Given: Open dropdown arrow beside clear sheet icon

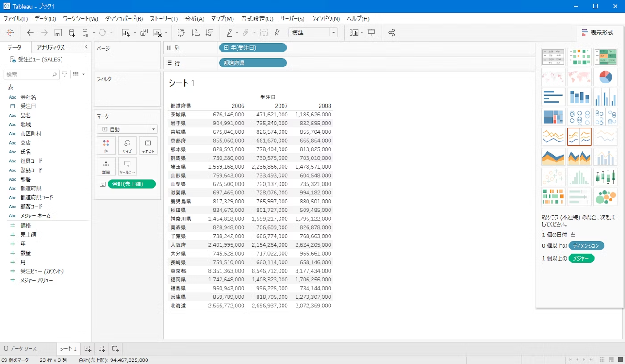Looking at the screenshot, I should tap(166, 33).
